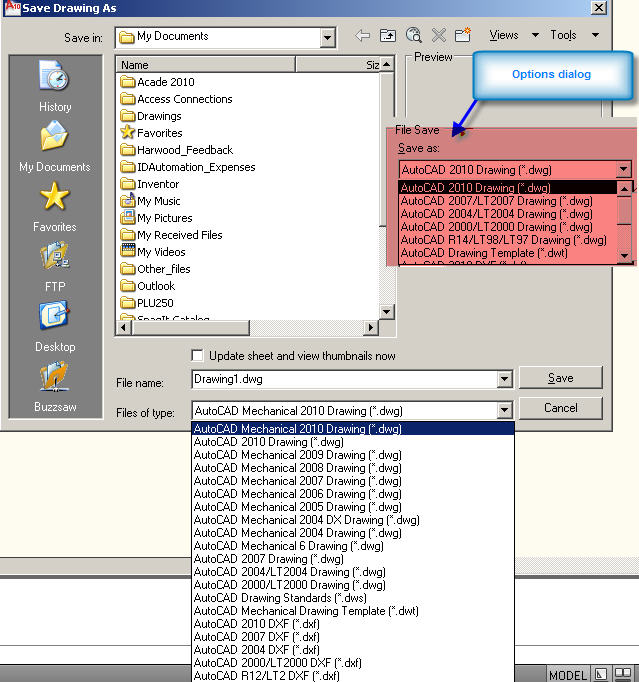Click the Delete X toolbar icon

(x=438, y=35)
